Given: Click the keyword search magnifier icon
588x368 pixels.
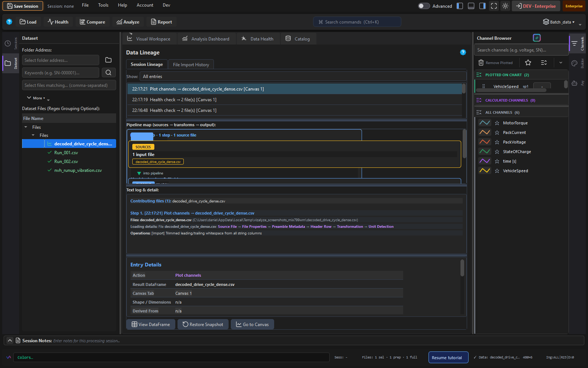Looking at the screenshot, I should (108, 72).
